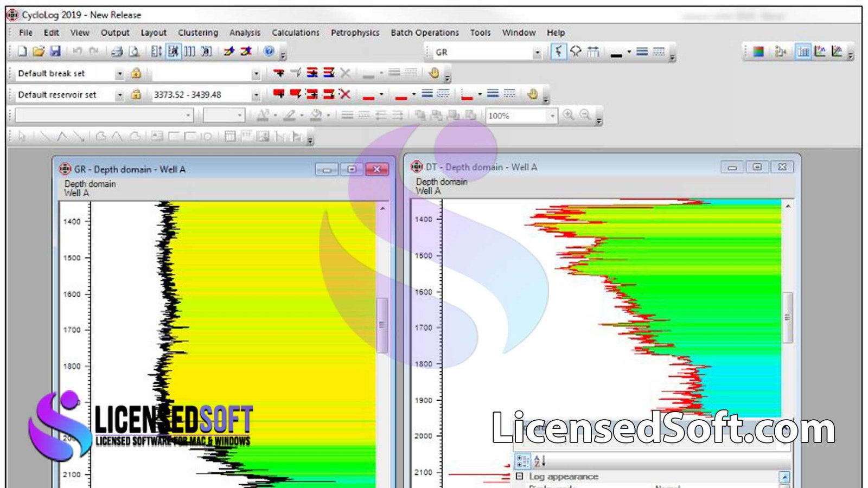Open the Layout menu

[154, 33]
